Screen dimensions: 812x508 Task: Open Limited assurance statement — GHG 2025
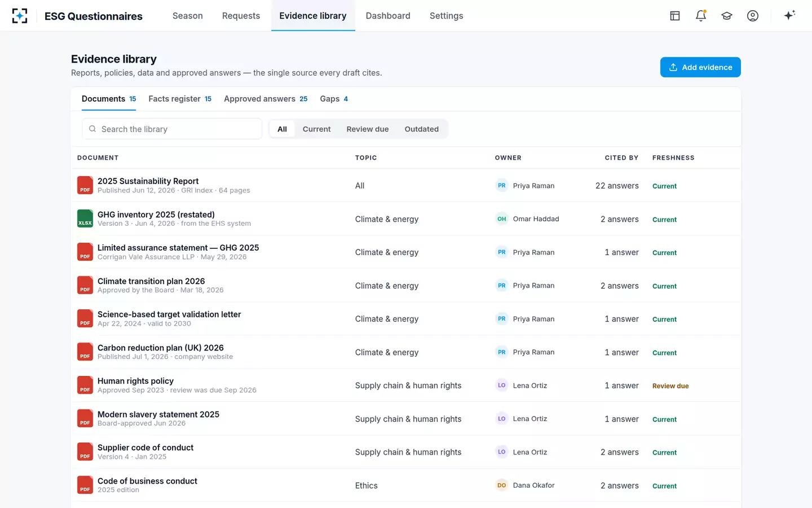coord(178,248)
